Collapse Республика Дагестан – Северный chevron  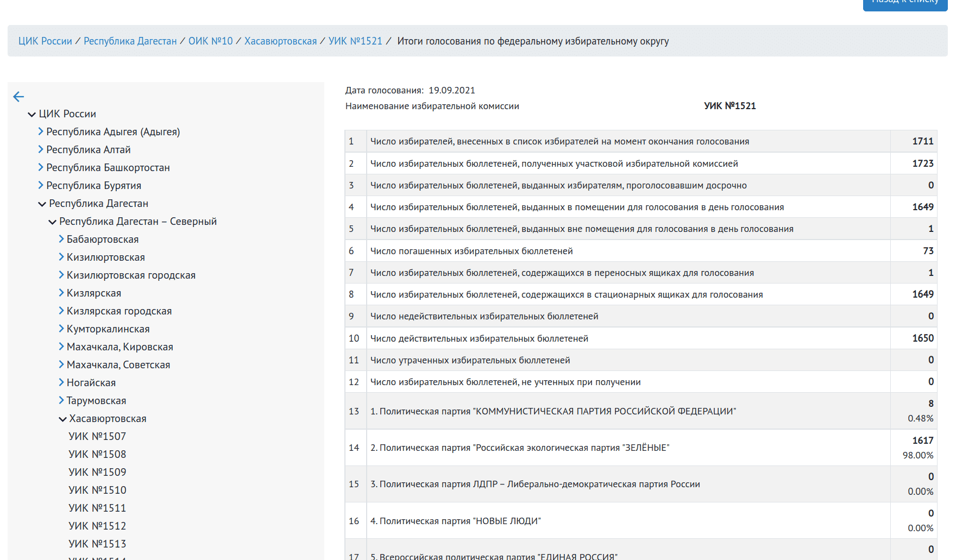[52, 222]
